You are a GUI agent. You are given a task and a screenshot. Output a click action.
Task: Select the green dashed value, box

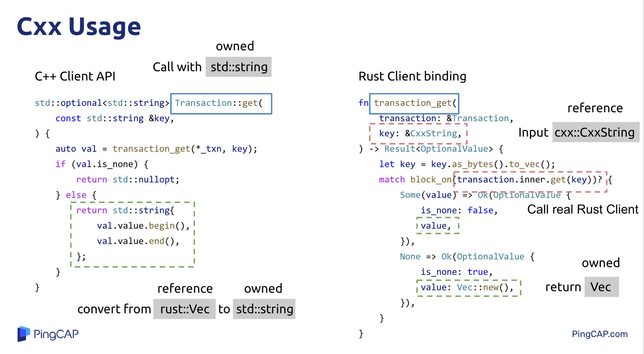click(437, 225)
